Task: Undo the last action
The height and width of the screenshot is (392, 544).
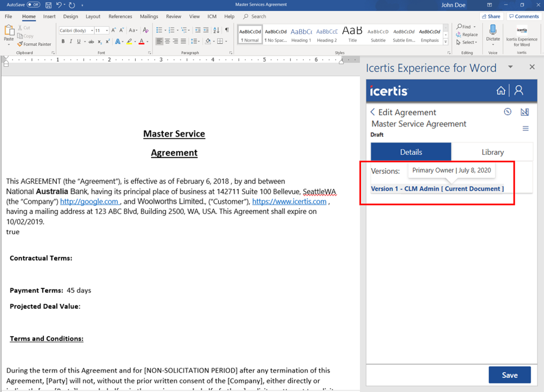Action: [59, 5]
